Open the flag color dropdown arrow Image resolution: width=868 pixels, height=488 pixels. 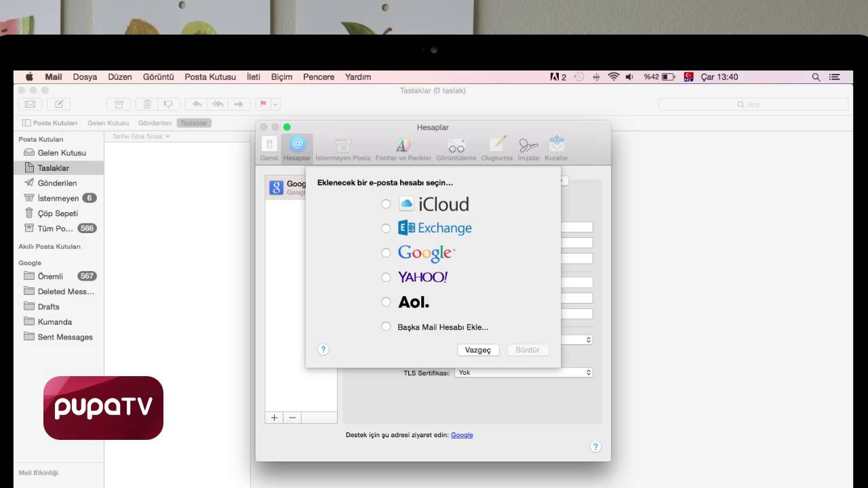point(276,104)
